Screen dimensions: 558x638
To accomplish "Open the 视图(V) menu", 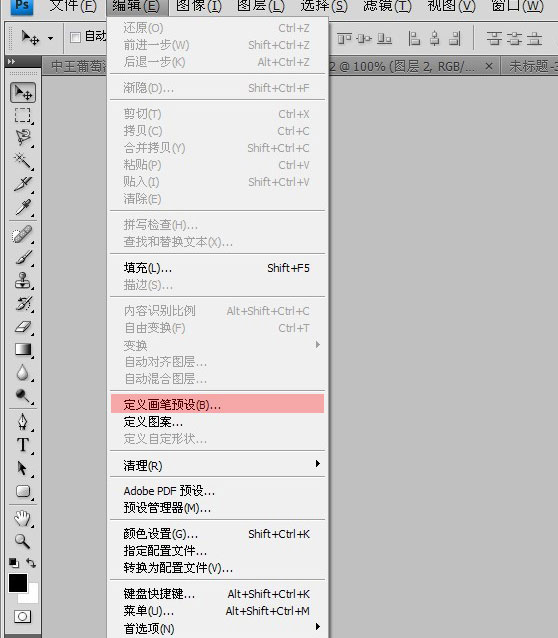I will [x=451, y=6].
